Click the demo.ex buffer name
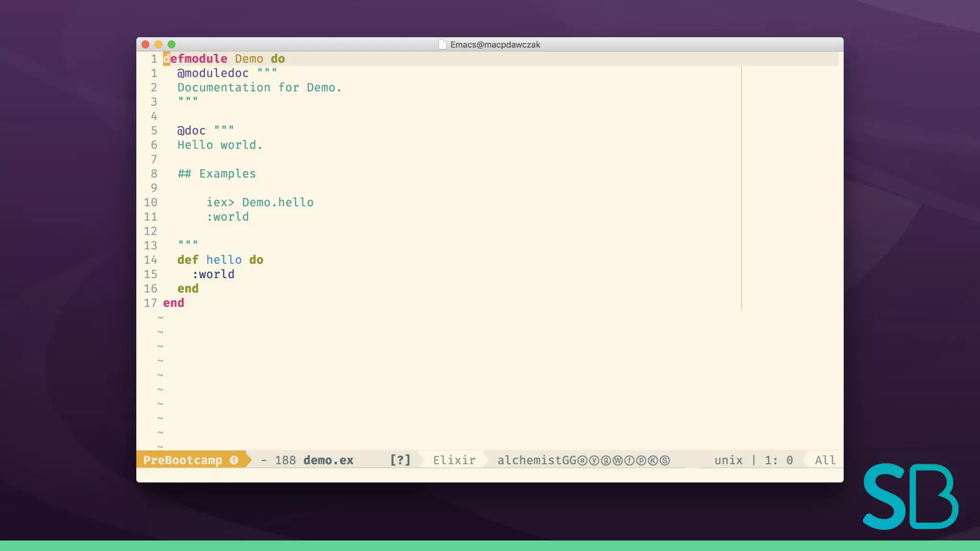Image resolution: width=980 pixels, height=551 pixels. tap(328, 460)
